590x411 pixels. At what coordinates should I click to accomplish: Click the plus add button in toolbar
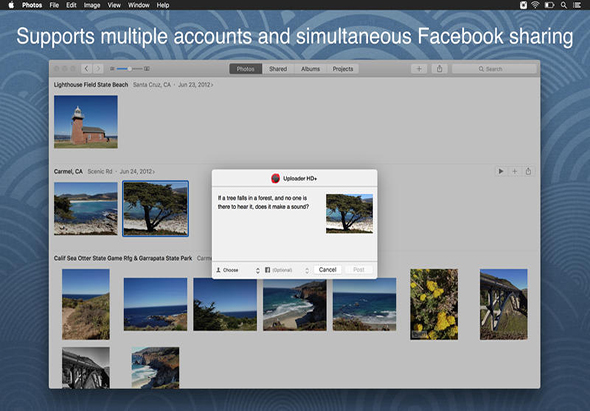419,68
